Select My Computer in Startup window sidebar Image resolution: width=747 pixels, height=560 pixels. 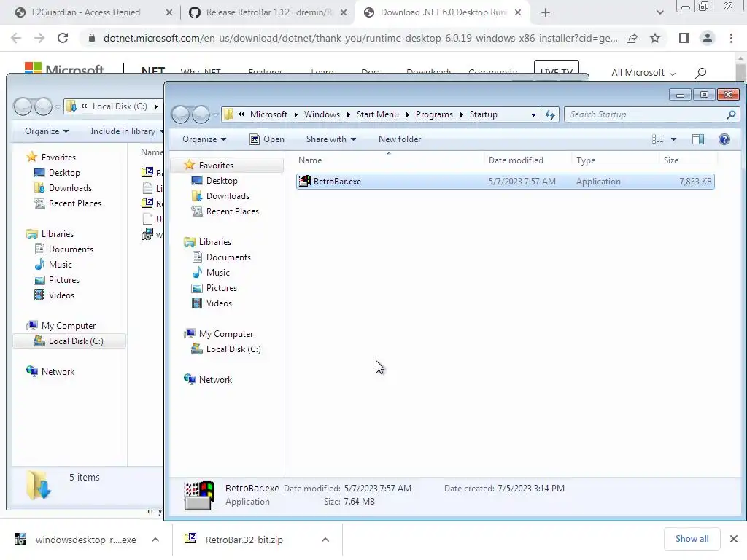point(226,334)
